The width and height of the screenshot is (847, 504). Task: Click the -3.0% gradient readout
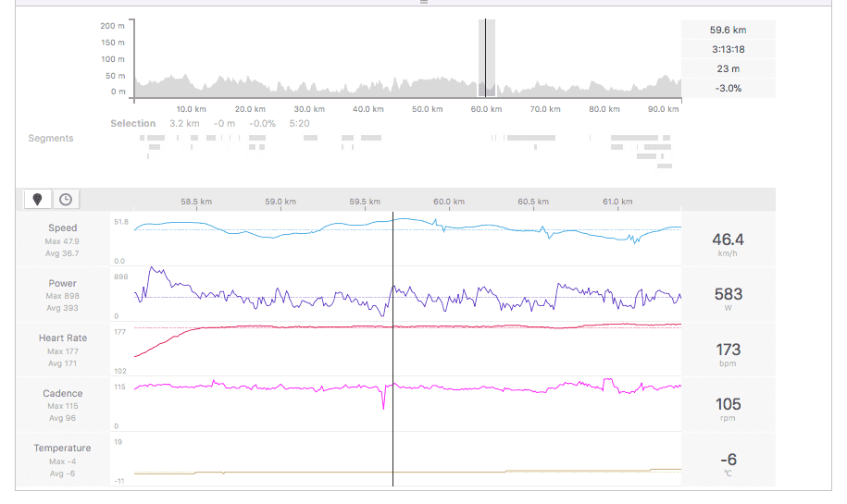click(728, 88)
